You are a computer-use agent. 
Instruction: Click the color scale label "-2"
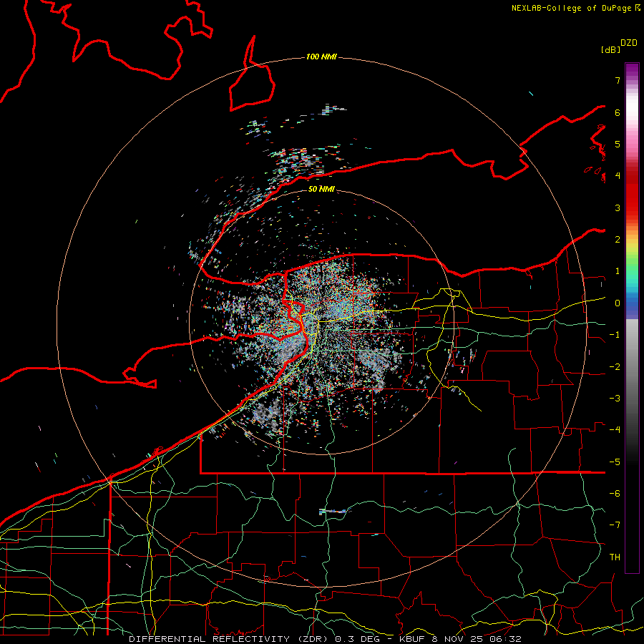(x=615, y=367)
